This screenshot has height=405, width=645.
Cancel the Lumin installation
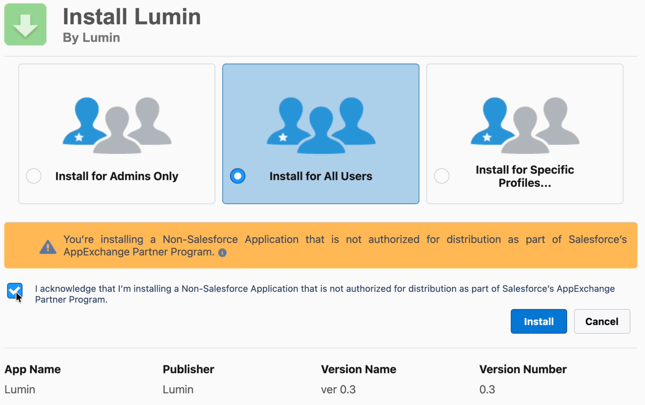click(x=601, y=322)
